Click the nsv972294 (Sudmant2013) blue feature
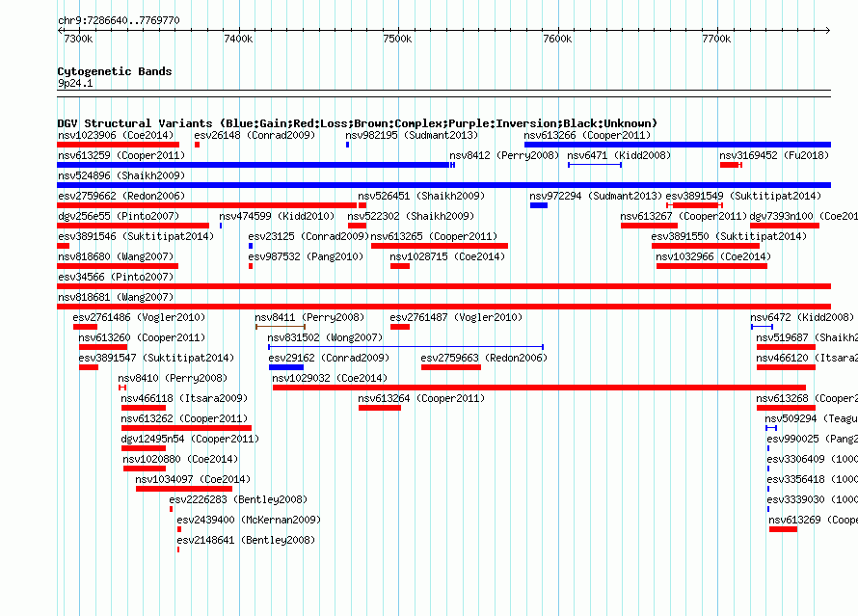Image resolution: width=858 pixels, height=616 pixels. [x=539, y=205]
